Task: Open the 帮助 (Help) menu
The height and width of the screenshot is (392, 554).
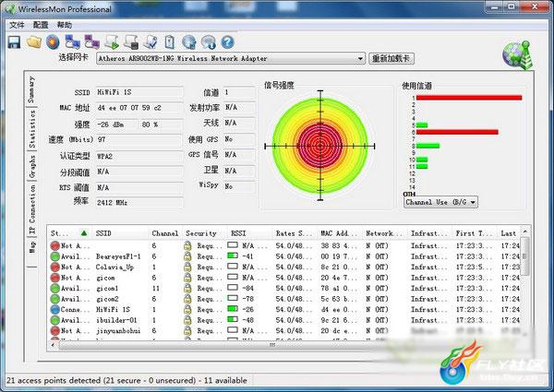Action: [65, 25]
